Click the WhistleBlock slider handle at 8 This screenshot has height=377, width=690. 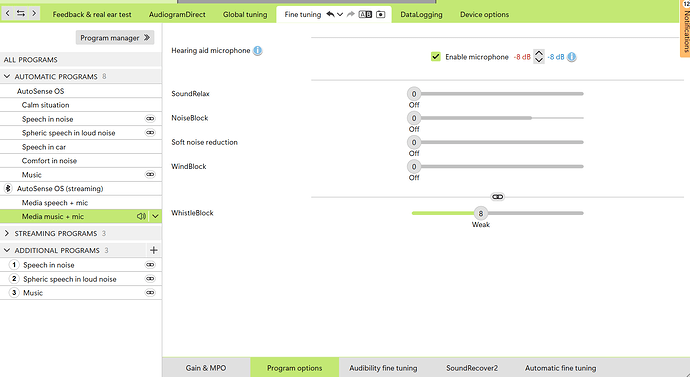pyautogui.click(x=481, y=213)
